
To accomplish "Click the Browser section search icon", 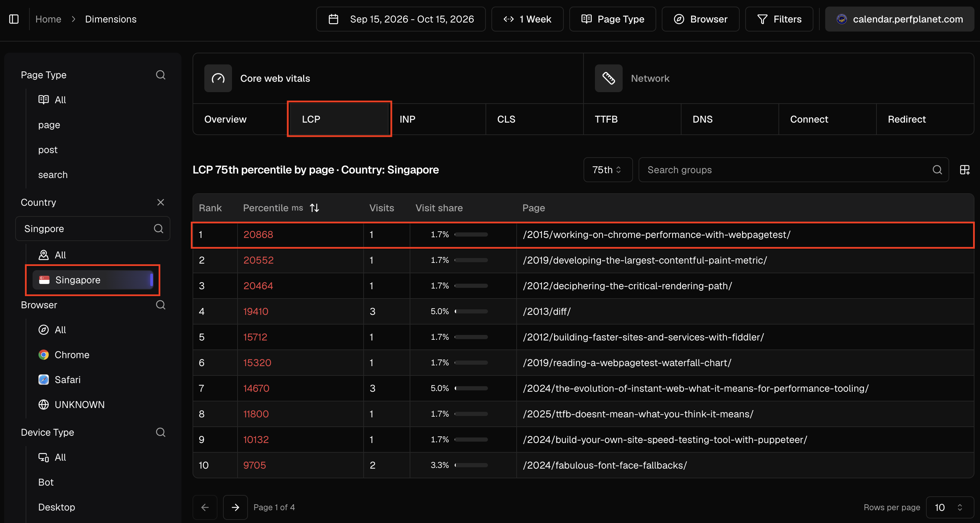I will tap(161, 304).
